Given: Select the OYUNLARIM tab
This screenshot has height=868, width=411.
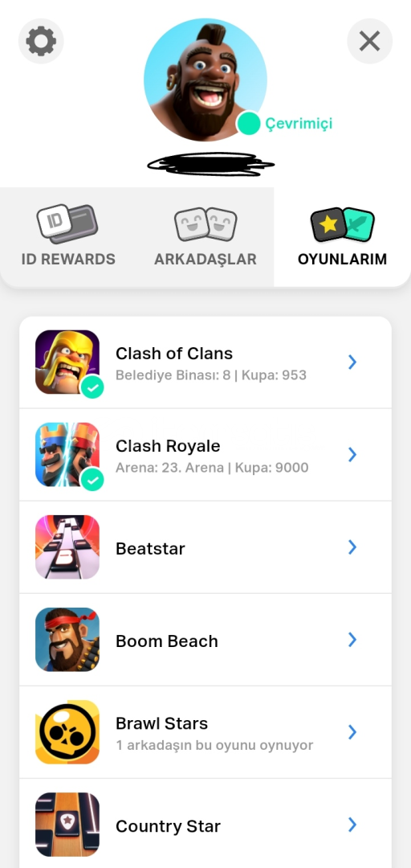Looking at the screenshot, I should click(x=343, y=236).
